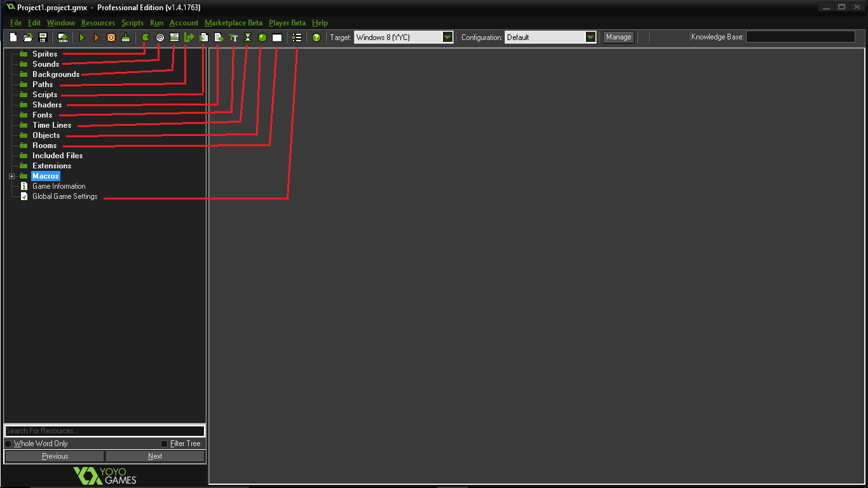Screen dimensions: 868x488
Task: Open the Resources menu
Action: click(x=98, y=23)
